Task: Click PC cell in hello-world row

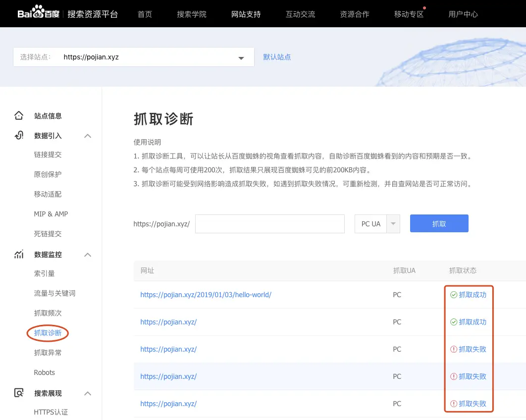Action: coord(397,295)
